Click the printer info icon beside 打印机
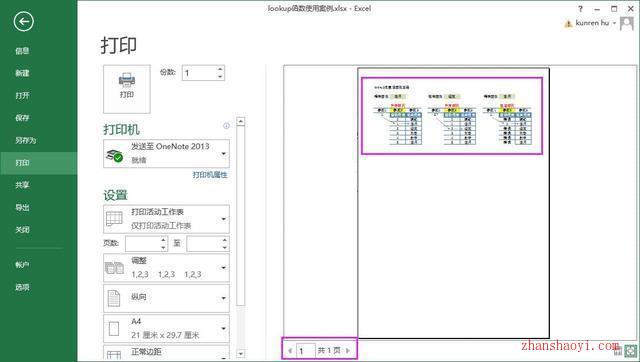Screen dimensions: 640x362 (226, 126)
